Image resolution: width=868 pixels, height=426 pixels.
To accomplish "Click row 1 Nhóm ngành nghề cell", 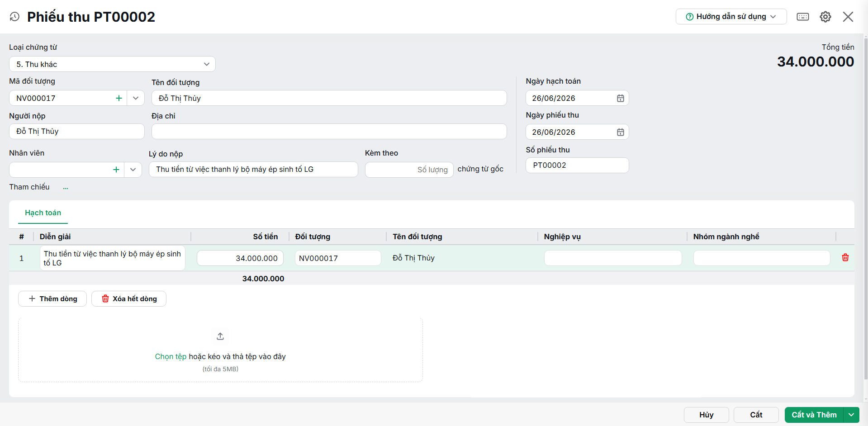I will (x=762, y=258).
